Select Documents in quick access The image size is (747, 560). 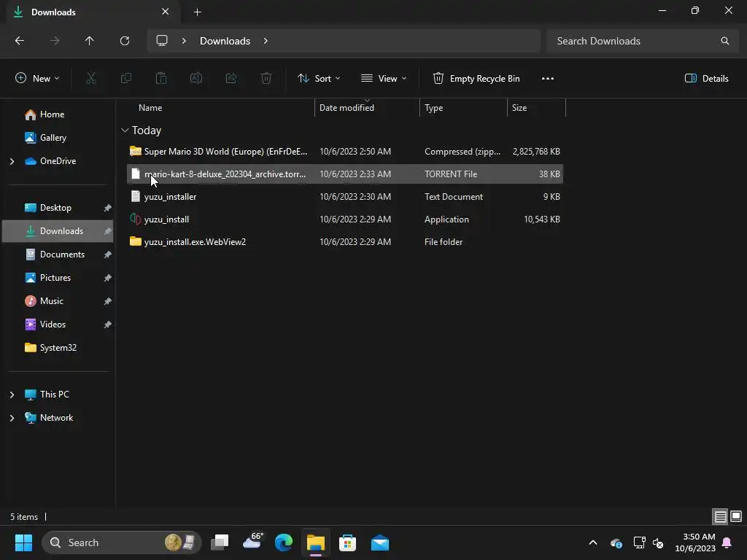[x=57, y=254]
